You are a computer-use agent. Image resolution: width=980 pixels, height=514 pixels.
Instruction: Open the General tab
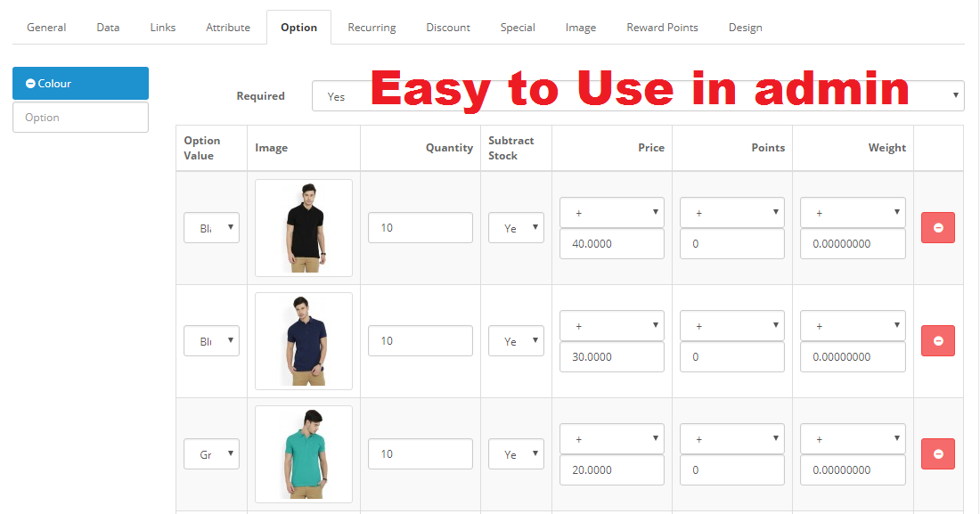coord(46,28)
